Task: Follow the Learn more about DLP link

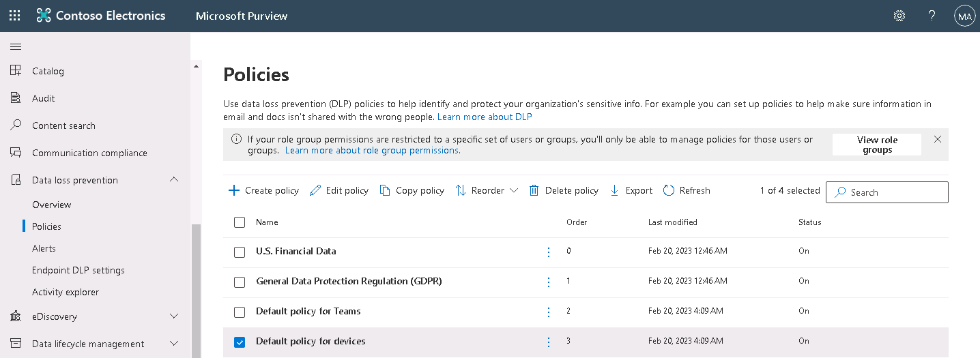Action: [x=485, y=117]
